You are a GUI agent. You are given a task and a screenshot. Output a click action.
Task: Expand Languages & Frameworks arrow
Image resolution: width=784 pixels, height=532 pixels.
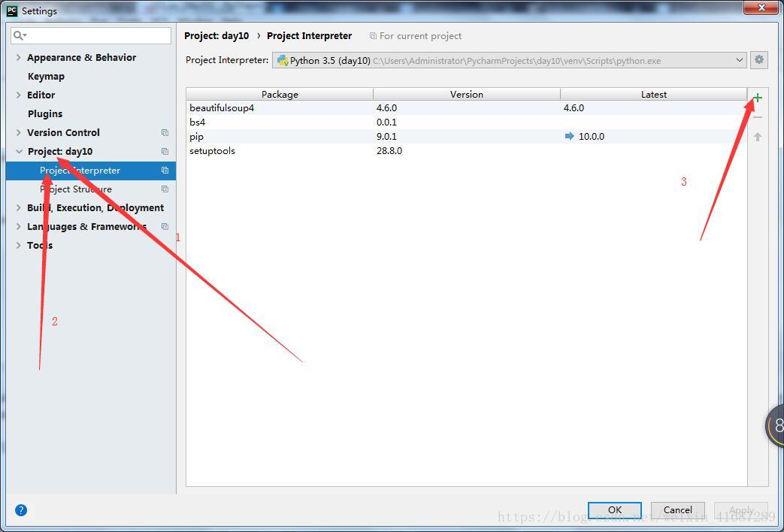click(x=19, y=226)
